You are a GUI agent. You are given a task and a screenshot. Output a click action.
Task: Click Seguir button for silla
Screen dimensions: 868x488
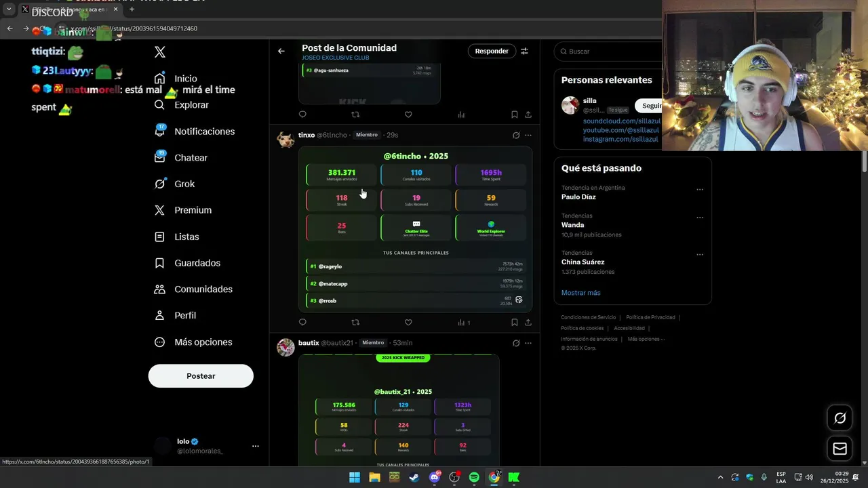coord(649,106)
